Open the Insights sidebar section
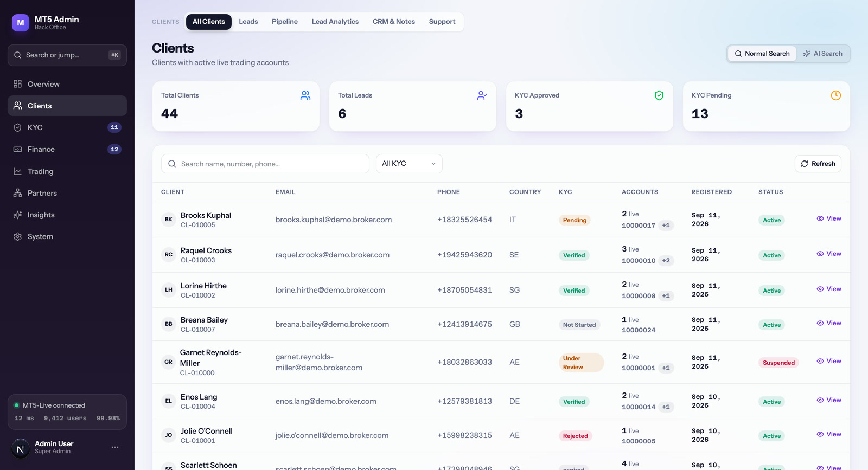The width and height of the screenshot is (868, 470). tap(67, 215)
